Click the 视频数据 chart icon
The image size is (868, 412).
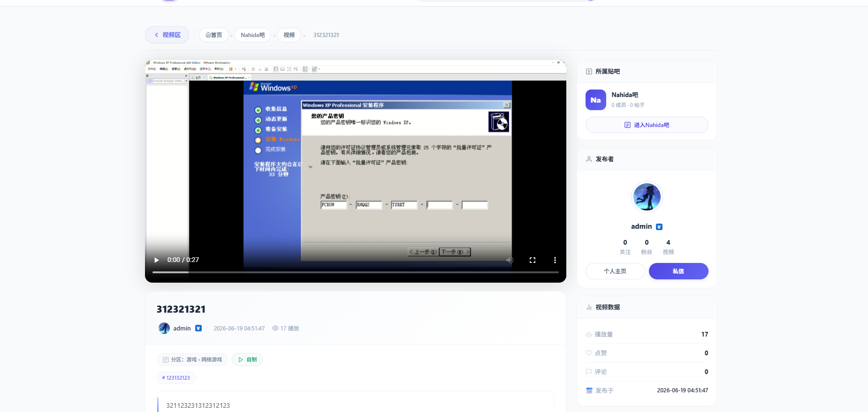pyautogui.click(x=589, y=307)
